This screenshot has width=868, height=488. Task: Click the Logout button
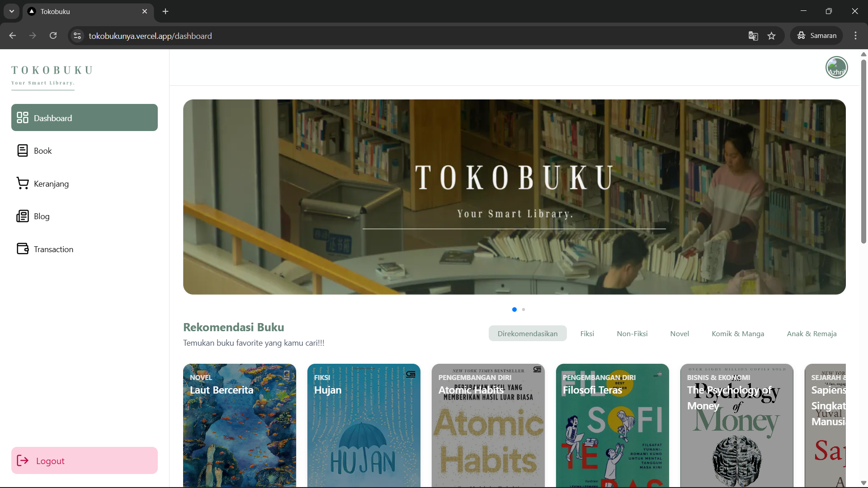coord(84,460)
